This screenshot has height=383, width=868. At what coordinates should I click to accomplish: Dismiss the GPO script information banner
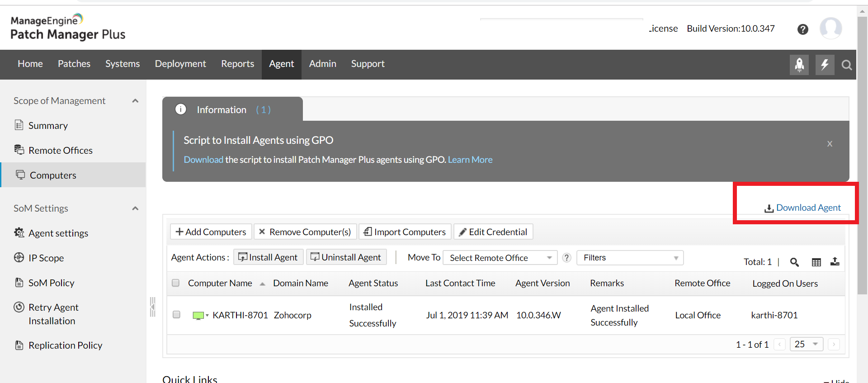click(x=830, y=144)
